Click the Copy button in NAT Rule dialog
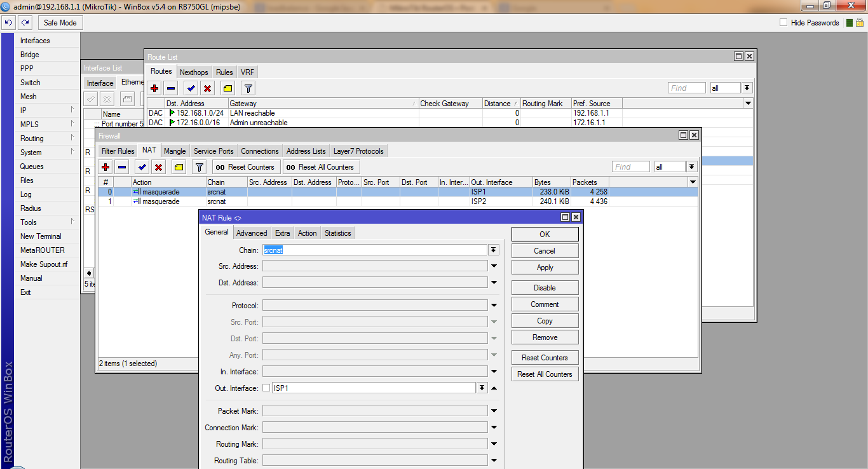Image resolution: width=868 pixels, height=469 pixels. 545,321
